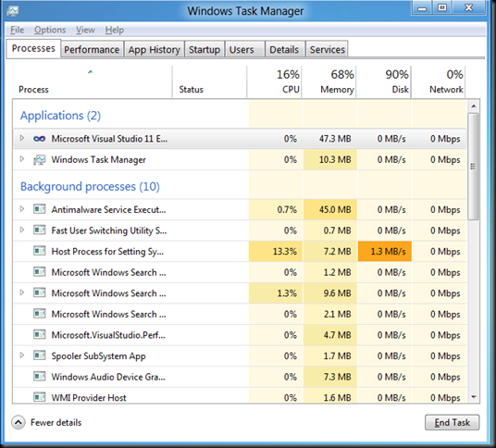Viewport: 496px width, 448px height.
Task: Click the 45.0 MB memory cell
Action: click(x=330, y=209)
